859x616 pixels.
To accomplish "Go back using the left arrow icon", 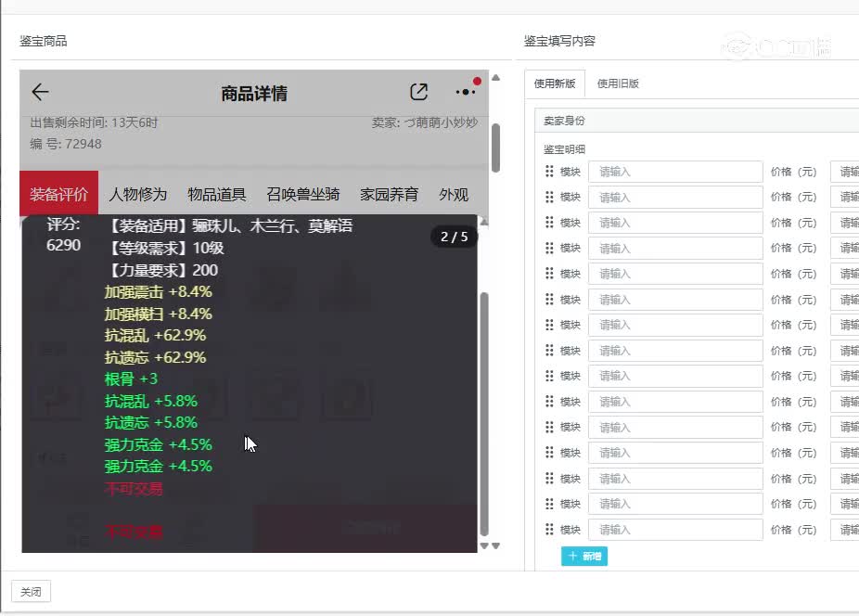I will coord(40,92).
